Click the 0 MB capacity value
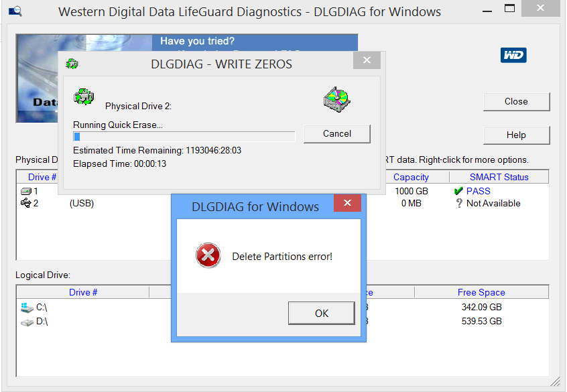The width and height of the screenshot is (567, 392). tap(411, 203)
